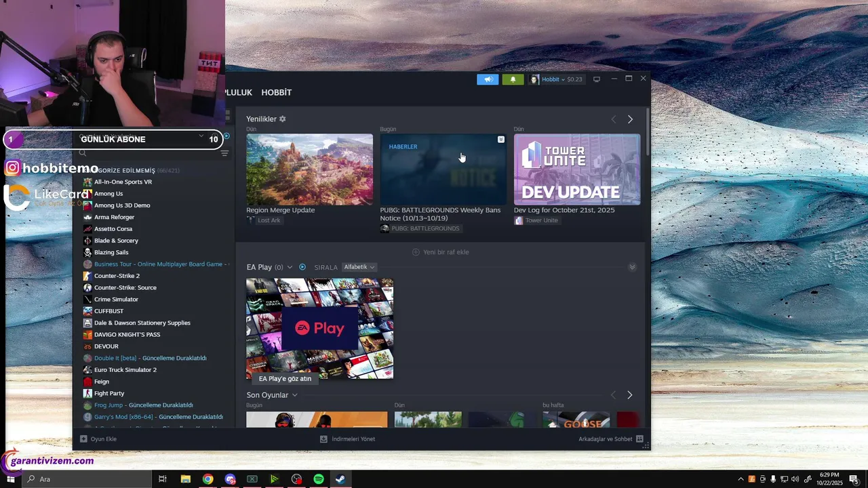
Task: Go to next page of Yenilikler shelf
Action: click(630, 119)
